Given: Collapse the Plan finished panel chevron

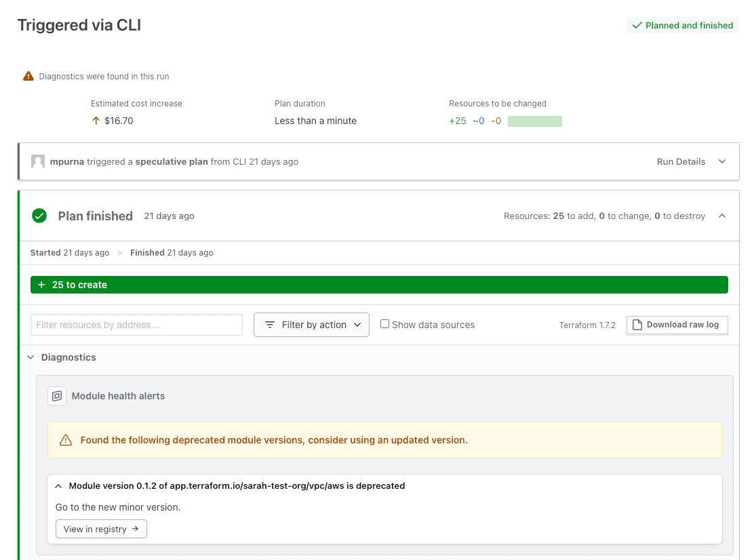Looking at the screenshot, I should 721,216.
